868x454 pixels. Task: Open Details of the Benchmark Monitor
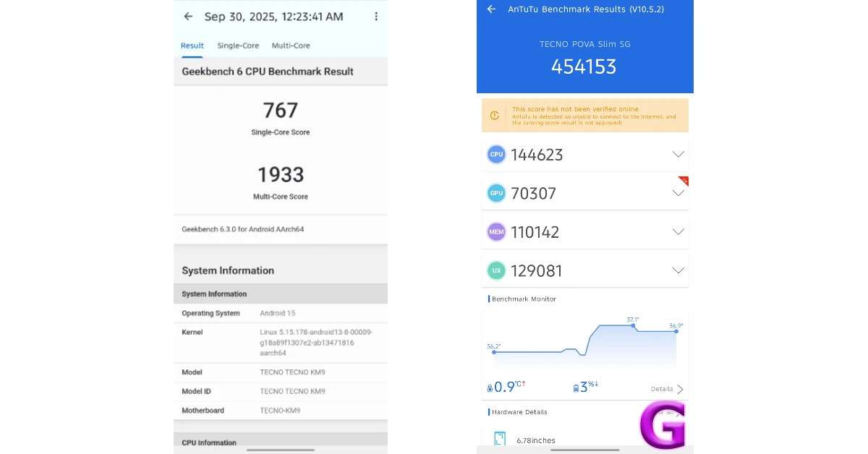tap(666, 389)
